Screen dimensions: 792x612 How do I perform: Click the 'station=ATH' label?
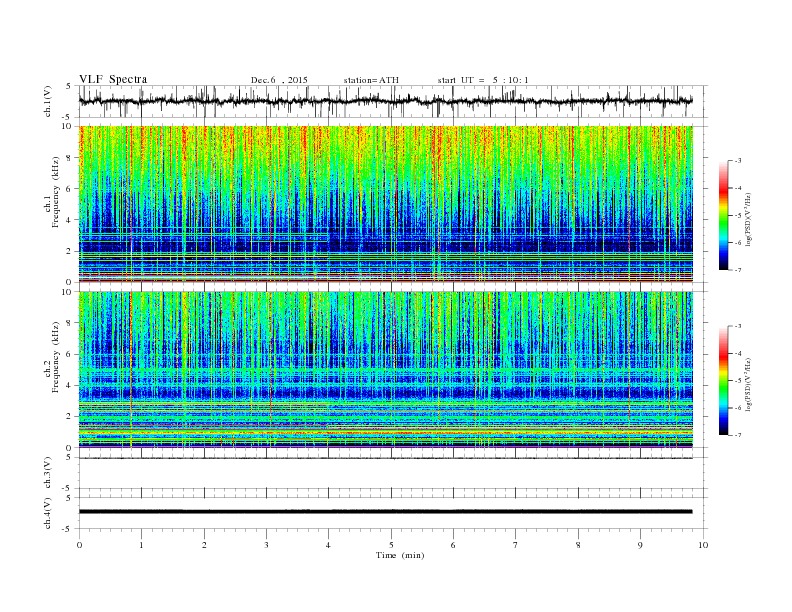click(371, 80)
